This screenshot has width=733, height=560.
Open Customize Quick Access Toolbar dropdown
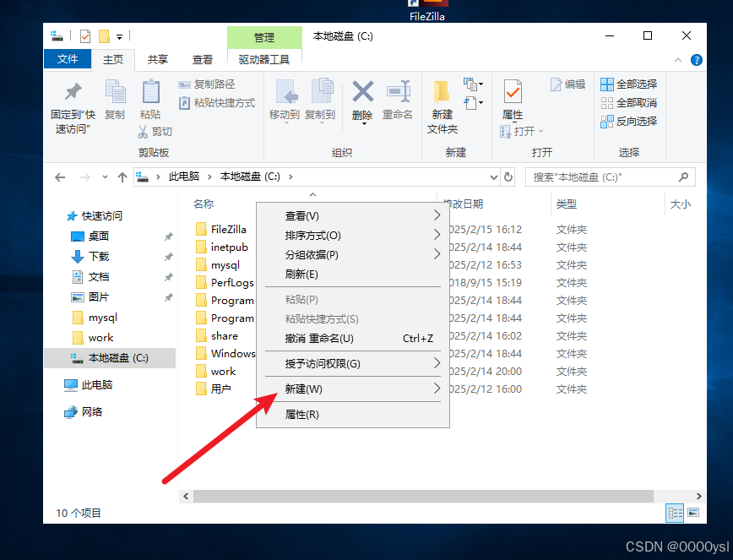coord(120,37)
